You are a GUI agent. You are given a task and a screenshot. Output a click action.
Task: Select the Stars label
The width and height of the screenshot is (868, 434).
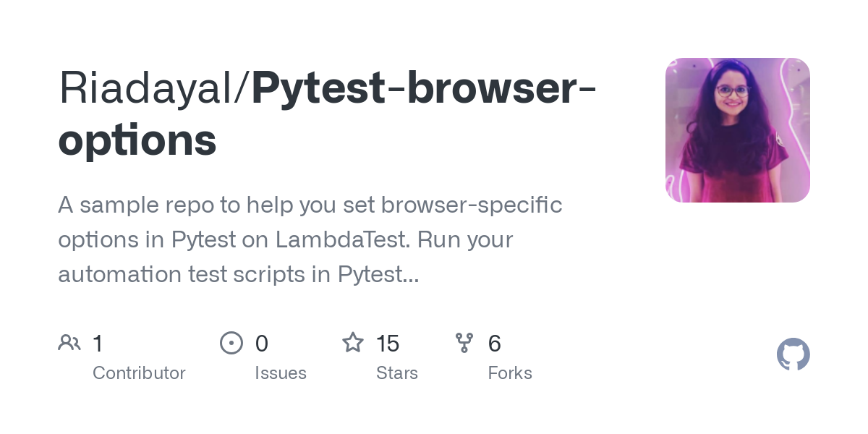(397, 373)
